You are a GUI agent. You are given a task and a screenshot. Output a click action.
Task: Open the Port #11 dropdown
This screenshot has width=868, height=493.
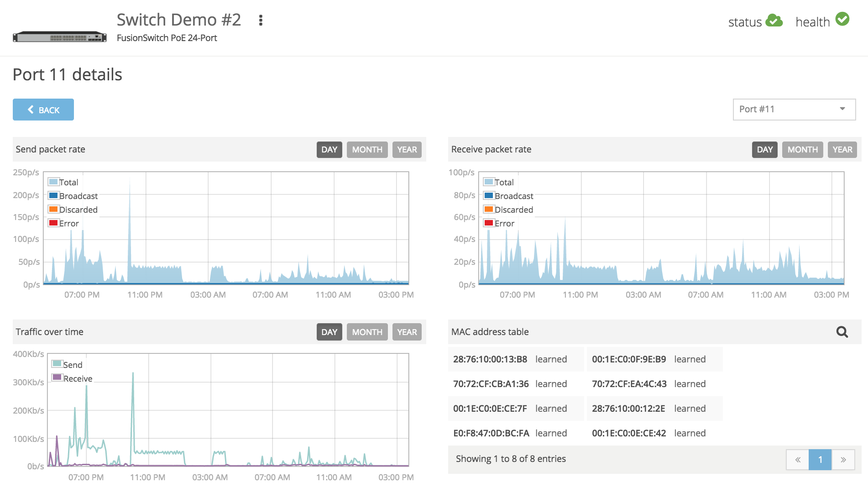tap(794, 110)
